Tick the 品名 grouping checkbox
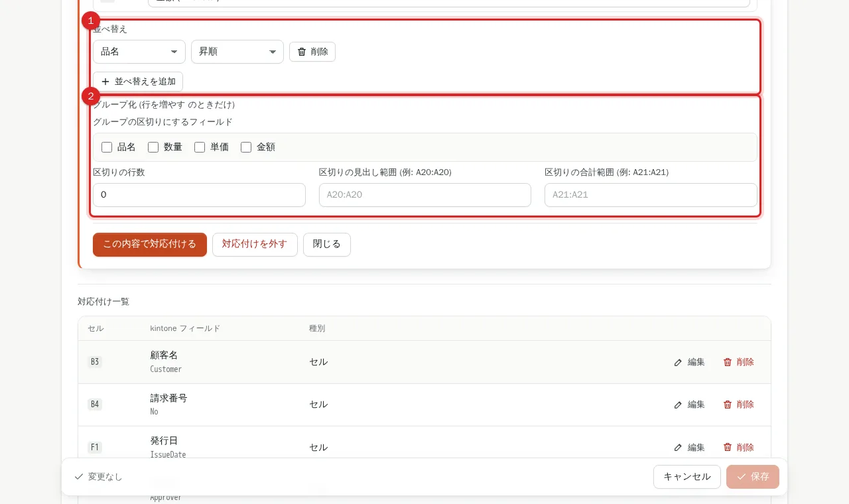Viewport: 849px width, 504px height. point(107,147)
